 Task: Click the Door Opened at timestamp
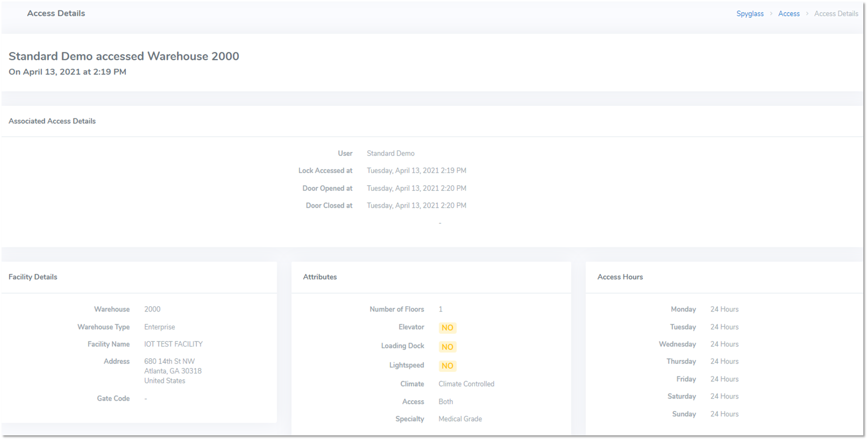click(416, 188)
